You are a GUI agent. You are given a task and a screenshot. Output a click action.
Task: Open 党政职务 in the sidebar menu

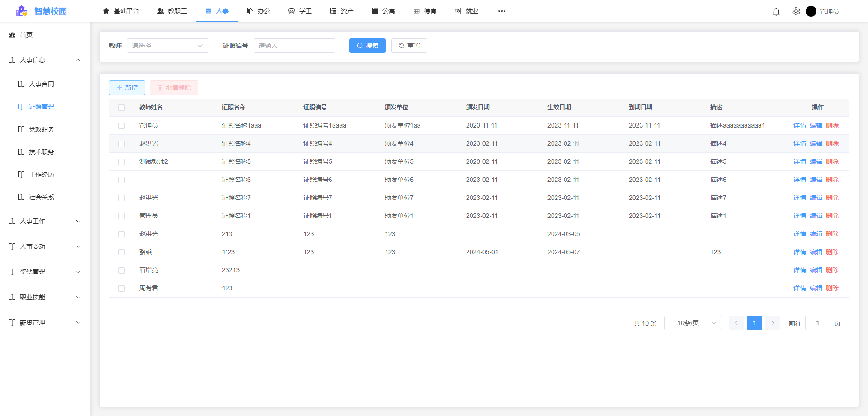coord(41,129)
